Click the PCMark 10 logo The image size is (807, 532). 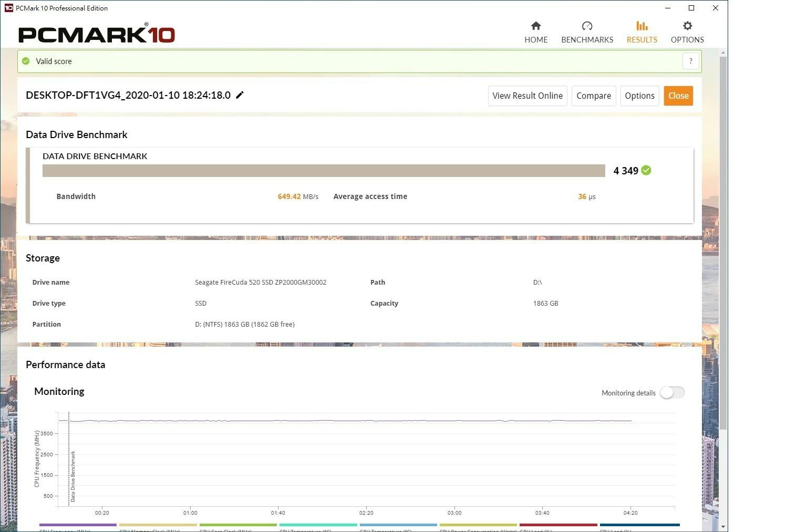point(97,34)
